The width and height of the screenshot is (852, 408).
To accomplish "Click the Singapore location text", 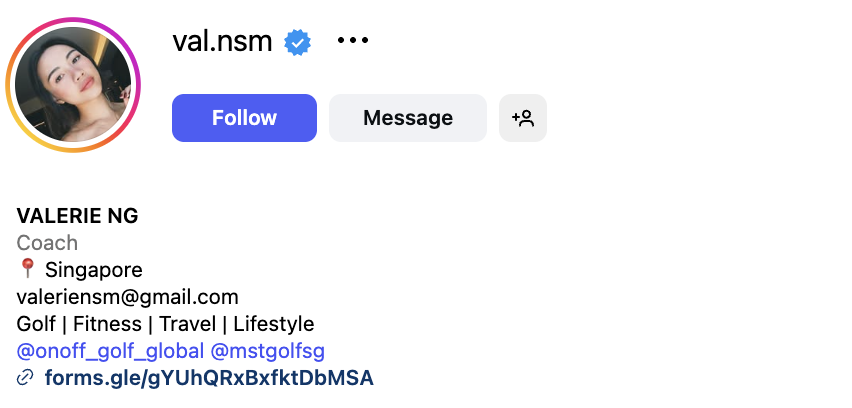I will tap(93, 270).
